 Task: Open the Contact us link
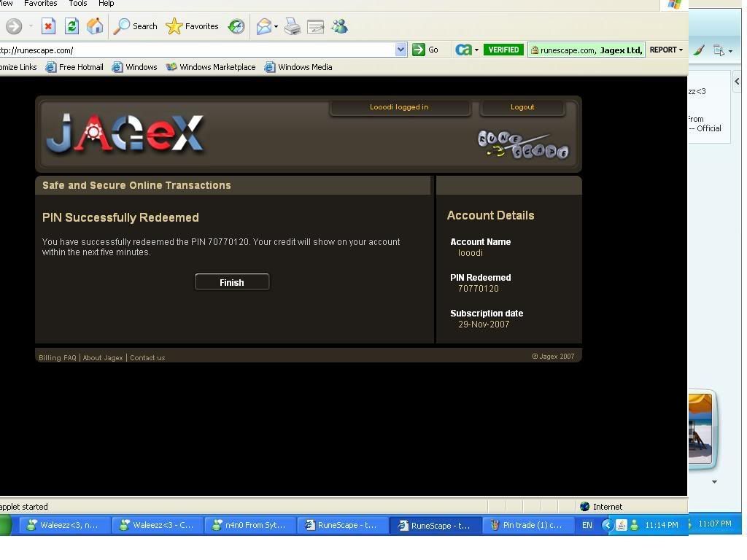(x=147, y=357)
